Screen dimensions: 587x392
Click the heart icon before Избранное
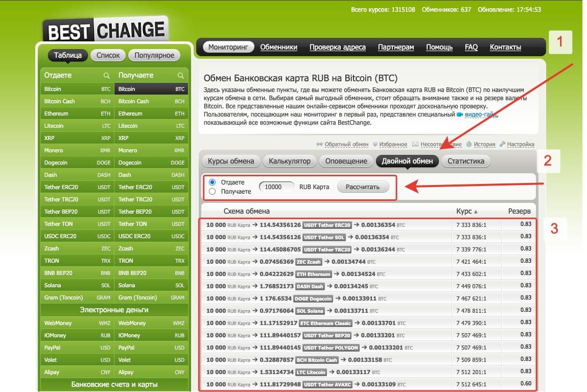(375, 144)
